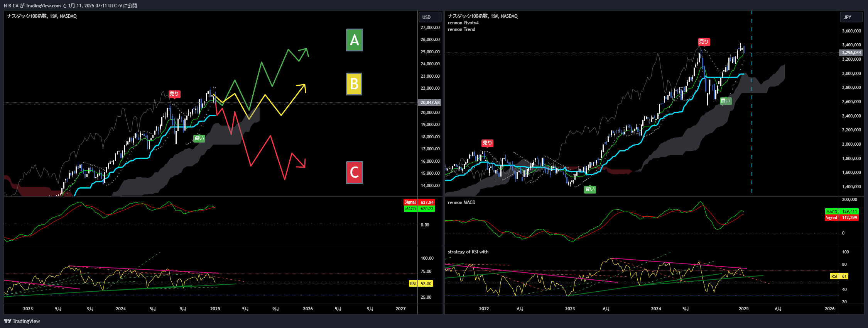Click the 100.00 RSI scale label on left chart

click(427, 258)
